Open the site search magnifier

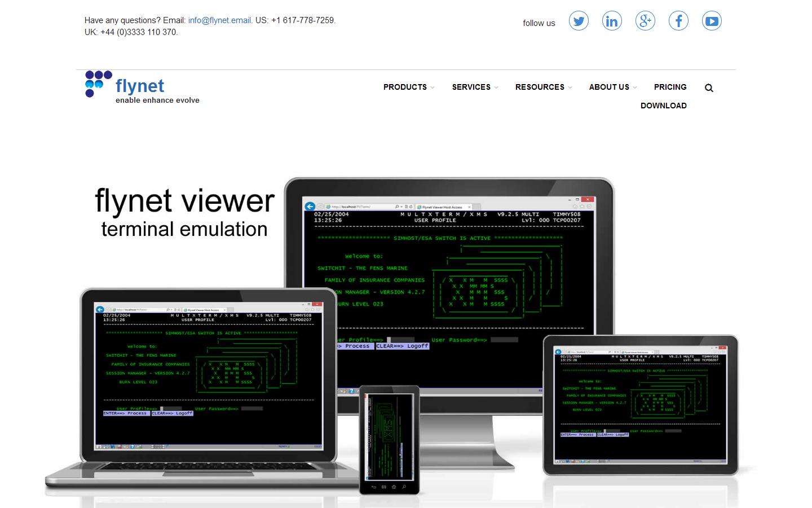click(709, 88)
